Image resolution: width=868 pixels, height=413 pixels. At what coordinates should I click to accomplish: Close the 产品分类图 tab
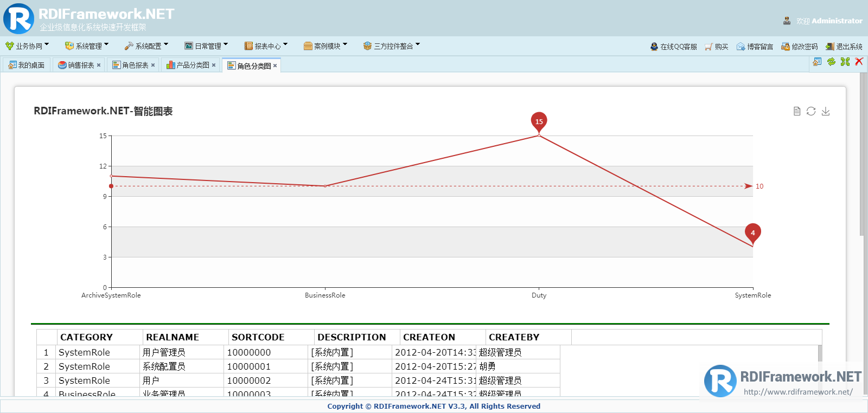pyautogui.click(x=214, y=65)
